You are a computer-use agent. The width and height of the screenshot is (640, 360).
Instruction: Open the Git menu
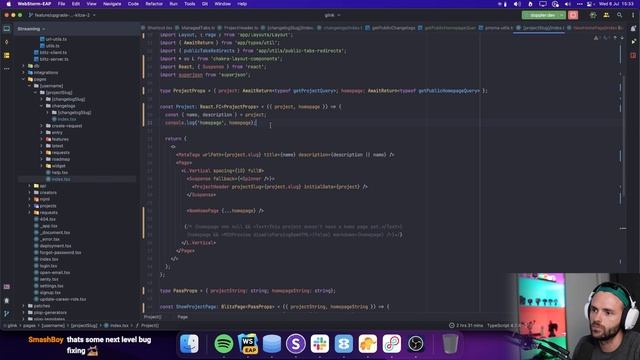click(205, 4)
